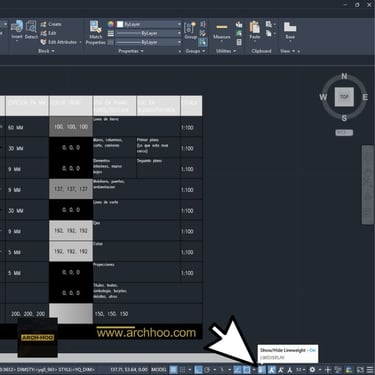Image resolution: width=375 pixels, height=375 pixels.
Task: Click the Paste clipboard tool
Action: point(255,31)
